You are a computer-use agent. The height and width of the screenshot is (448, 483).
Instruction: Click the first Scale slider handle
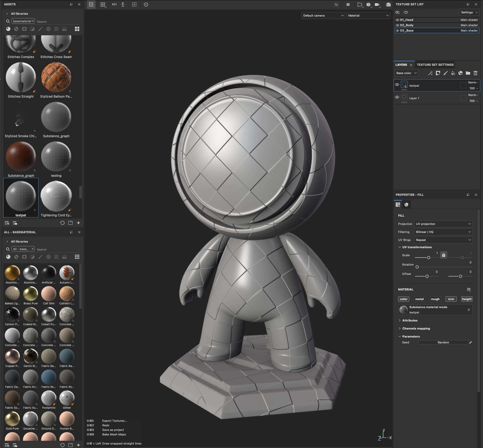[429, 258]
